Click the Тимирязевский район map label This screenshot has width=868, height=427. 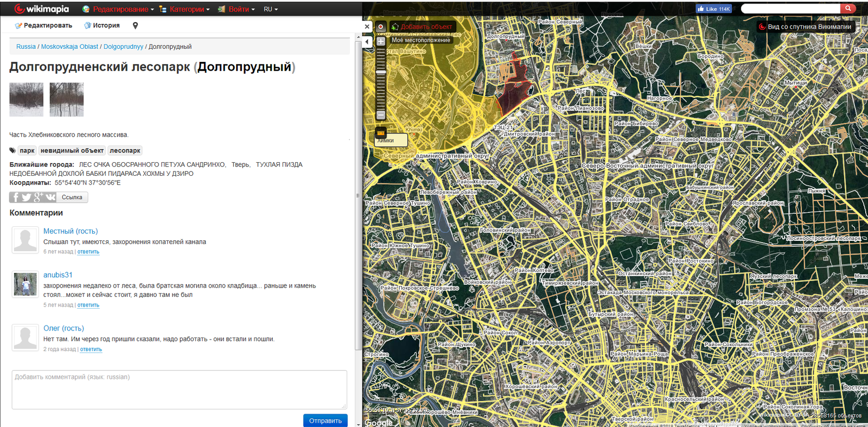pyautogui.click(x=570, y=283)
